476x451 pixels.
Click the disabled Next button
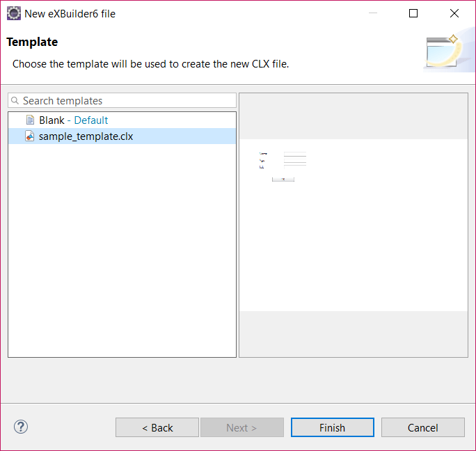click(241, 427)
